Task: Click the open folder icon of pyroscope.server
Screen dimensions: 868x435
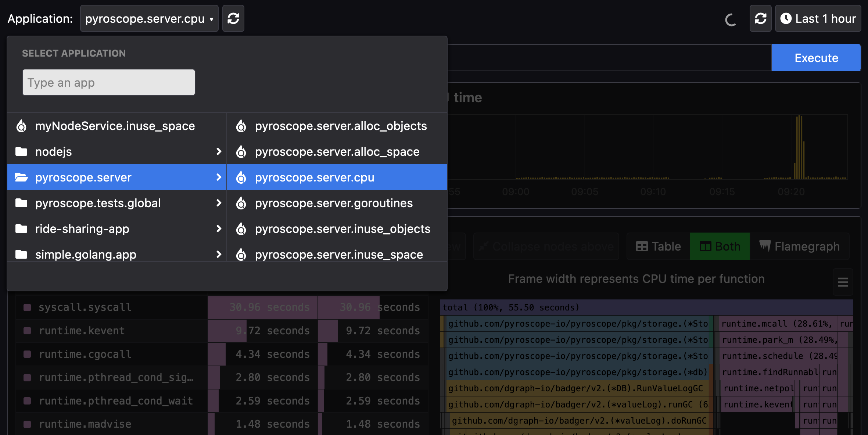Action: click(x=21, y=177)
